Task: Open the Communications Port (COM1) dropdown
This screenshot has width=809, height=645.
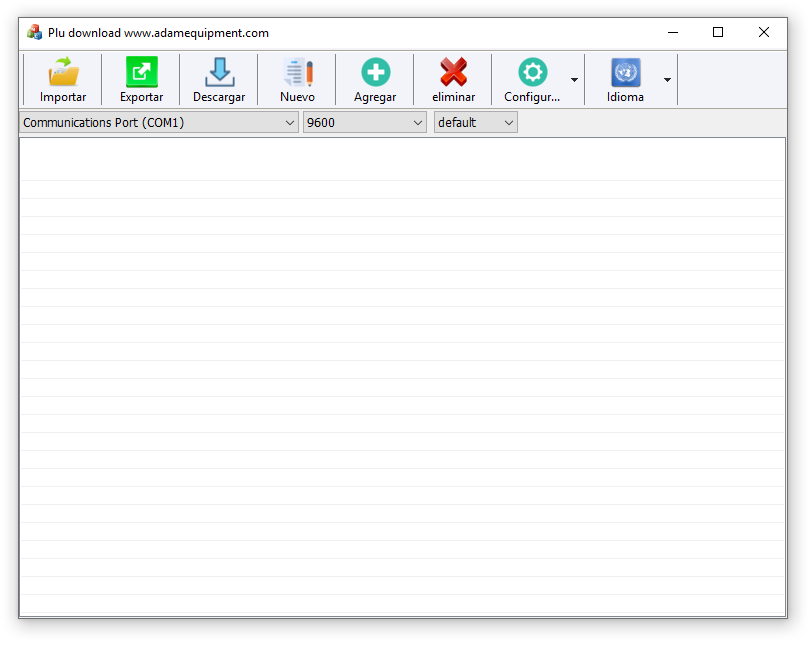Action: coord(158,122)
